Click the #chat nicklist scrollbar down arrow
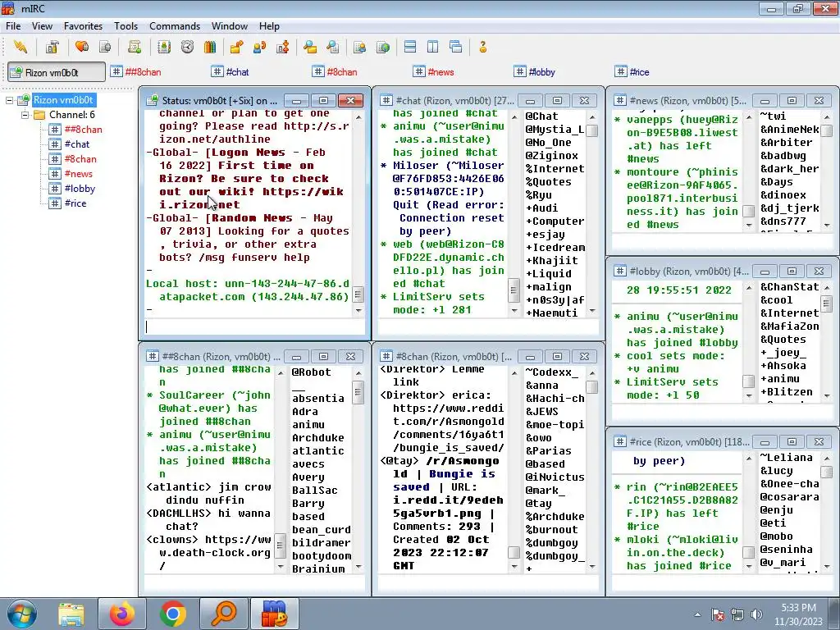840x630 pixels. click(592, 310)
